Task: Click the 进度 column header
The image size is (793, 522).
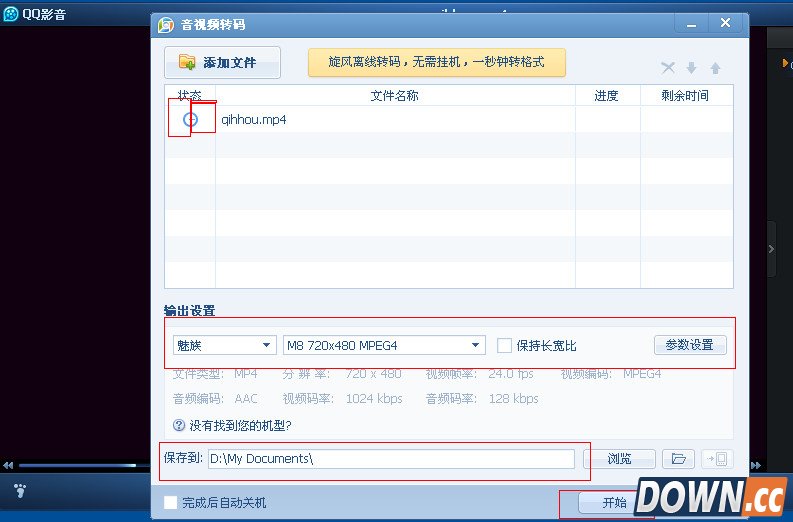Action: pyautogui.click(x=607, y=96)
